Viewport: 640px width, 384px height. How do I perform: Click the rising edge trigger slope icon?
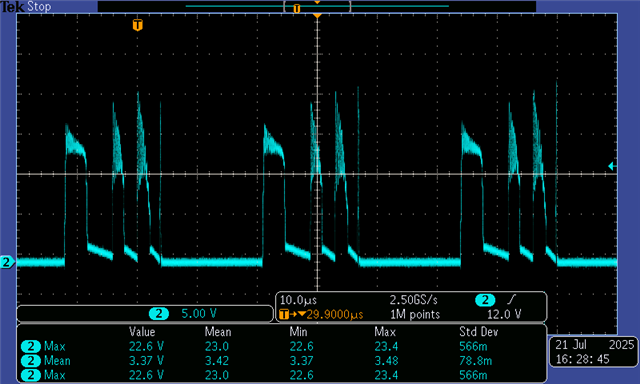click(x=511, y=300)
